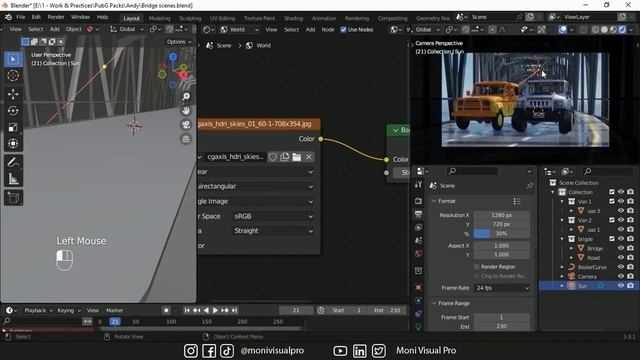Viewport: 640px width, 360px height.
Task: Open Output properties printer tab
Action: 418,214
